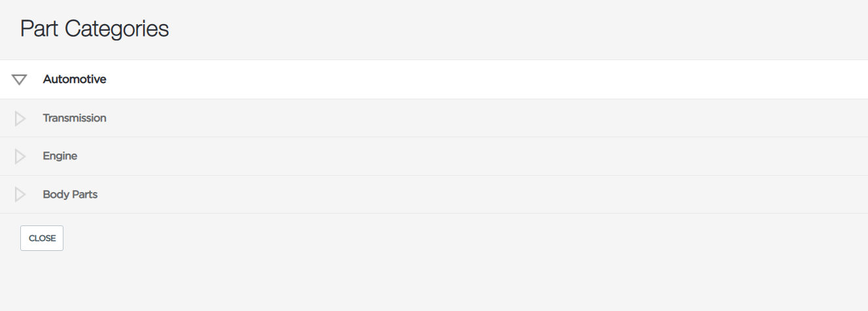Expand the Engine category arrow
This screenshot has height=311, width=868.
pyautogui.click(x=20, y=156)
